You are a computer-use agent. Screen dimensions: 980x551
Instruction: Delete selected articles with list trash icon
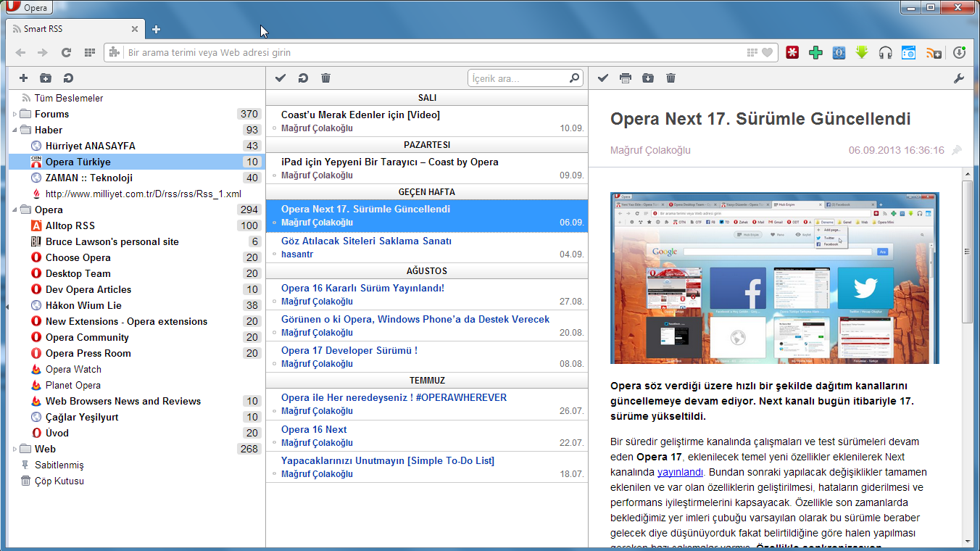(326, 78)
